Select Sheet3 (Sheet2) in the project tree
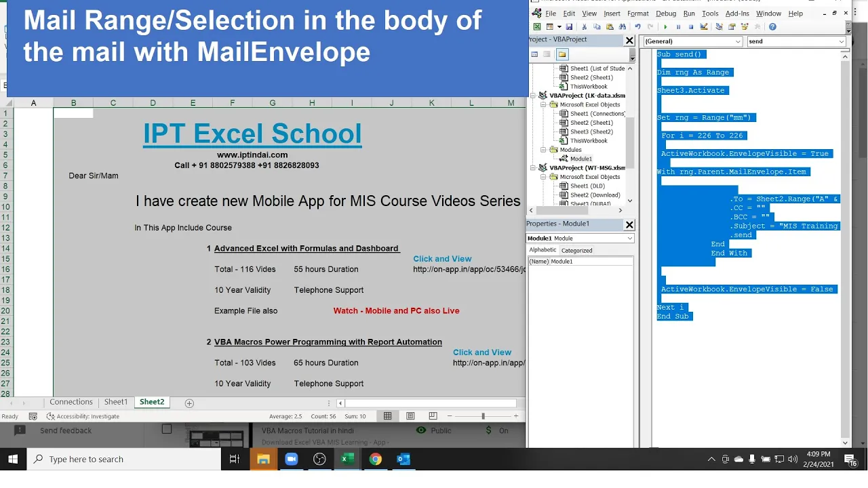The width and height of the screenshot is (868, 488). (592, 131)
